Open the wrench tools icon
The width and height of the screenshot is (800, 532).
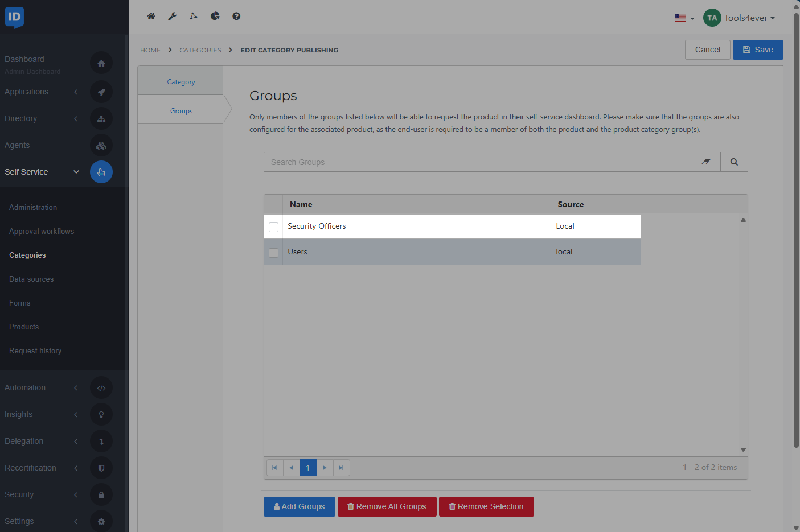click(x=172, y=17)
